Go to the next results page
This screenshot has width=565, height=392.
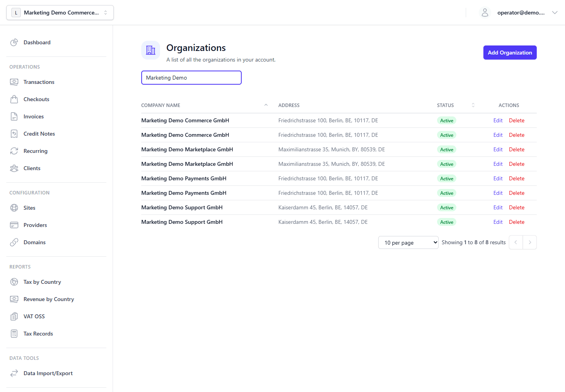click(x=530, y=242)
